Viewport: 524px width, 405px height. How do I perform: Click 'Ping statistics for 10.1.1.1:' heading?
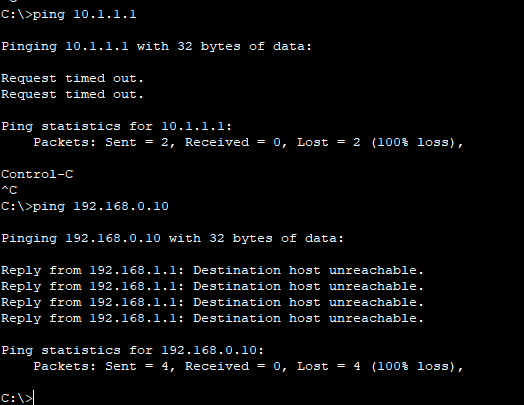tap(116, 126)
